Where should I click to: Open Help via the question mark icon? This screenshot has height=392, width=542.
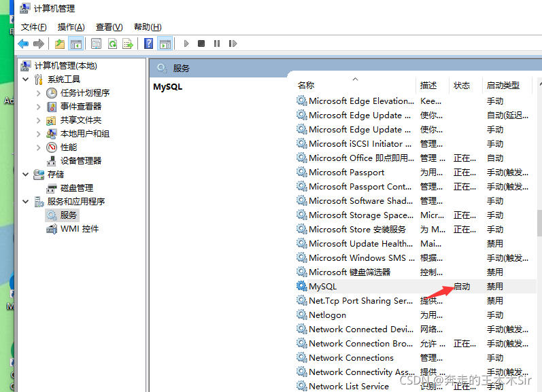coord(149,43)
